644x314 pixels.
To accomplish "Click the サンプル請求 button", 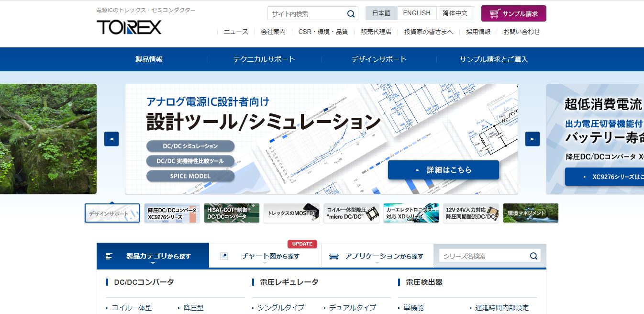I will [x=514, y=13].
